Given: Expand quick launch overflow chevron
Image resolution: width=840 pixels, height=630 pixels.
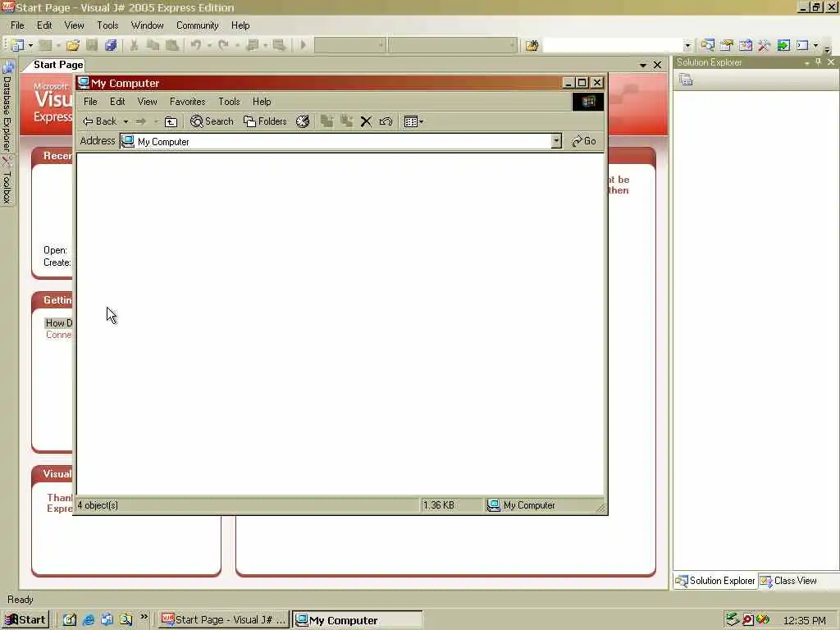Looking at the screenshot, I should click(144, 618).
